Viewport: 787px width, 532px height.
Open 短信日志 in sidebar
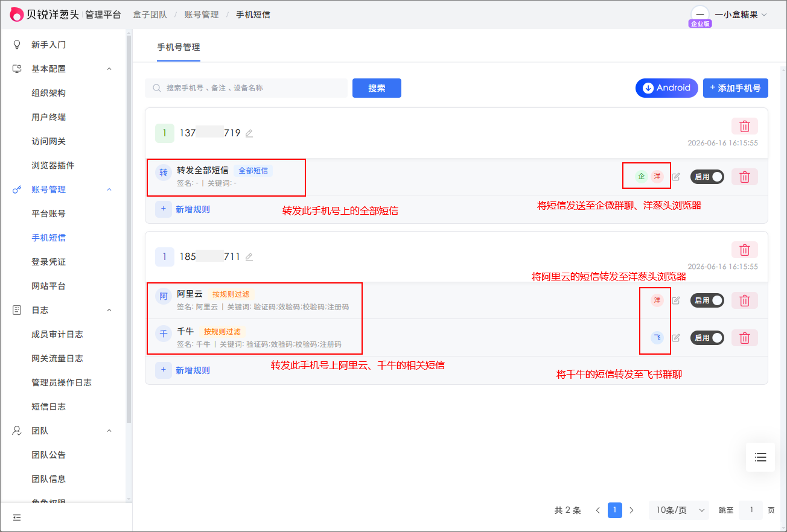(x=48, y=407)
